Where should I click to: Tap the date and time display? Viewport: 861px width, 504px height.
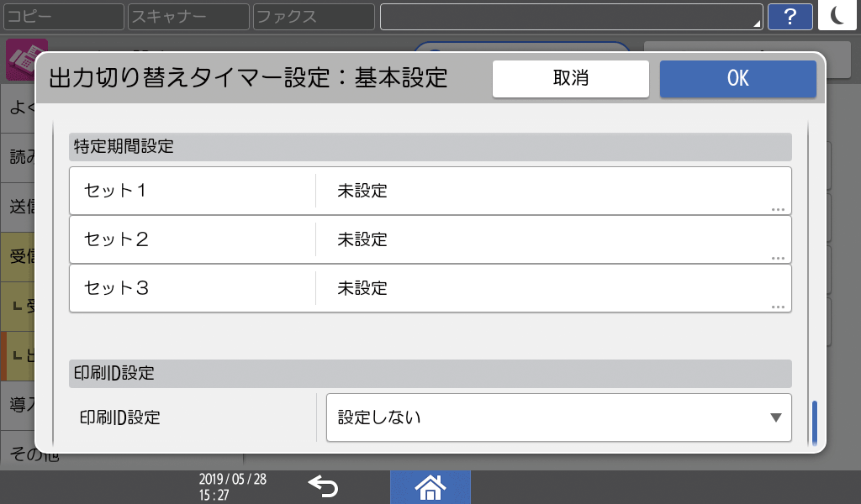point(233,486)
